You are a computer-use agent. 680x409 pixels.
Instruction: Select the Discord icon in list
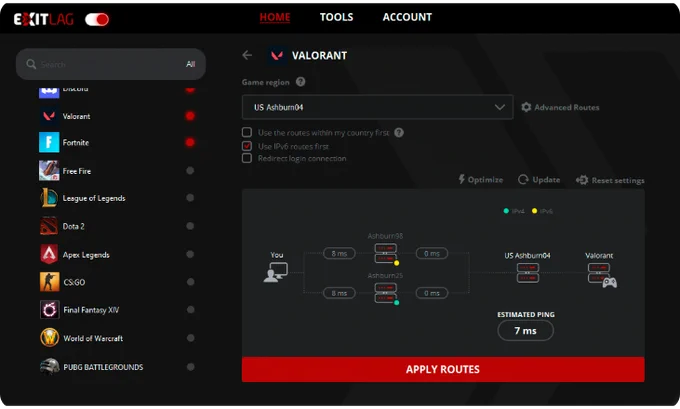click(x=49, y=92)
